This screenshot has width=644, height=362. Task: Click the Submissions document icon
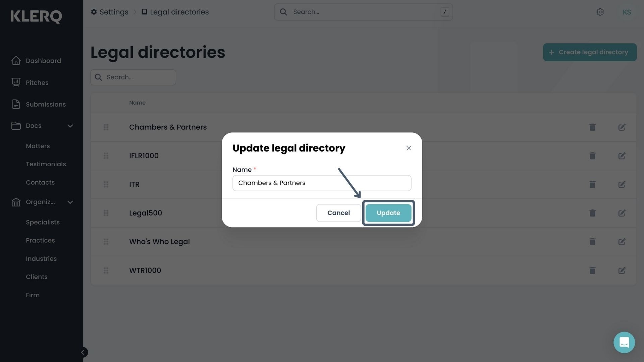click(x=16, y=104)
